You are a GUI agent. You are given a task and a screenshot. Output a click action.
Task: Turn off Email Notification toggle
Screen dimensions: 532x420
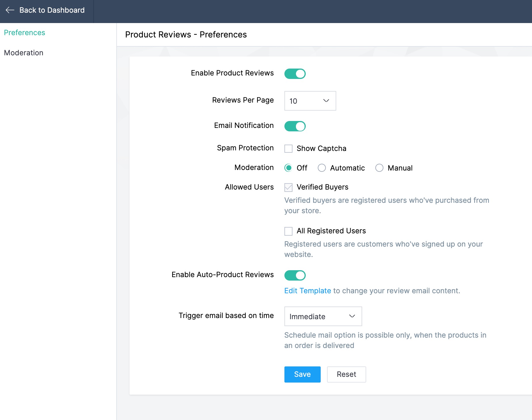click(x=295, y=126)
